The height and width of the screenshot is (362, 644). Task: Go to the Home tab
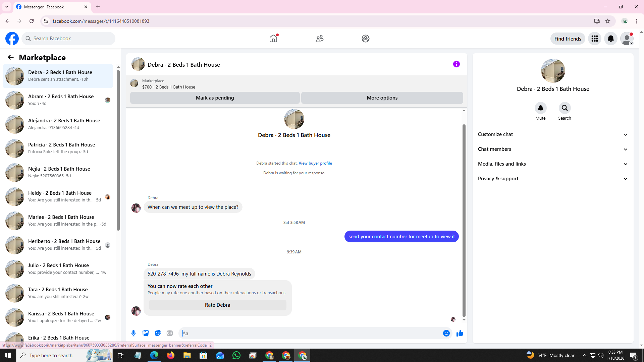[273, 39]
